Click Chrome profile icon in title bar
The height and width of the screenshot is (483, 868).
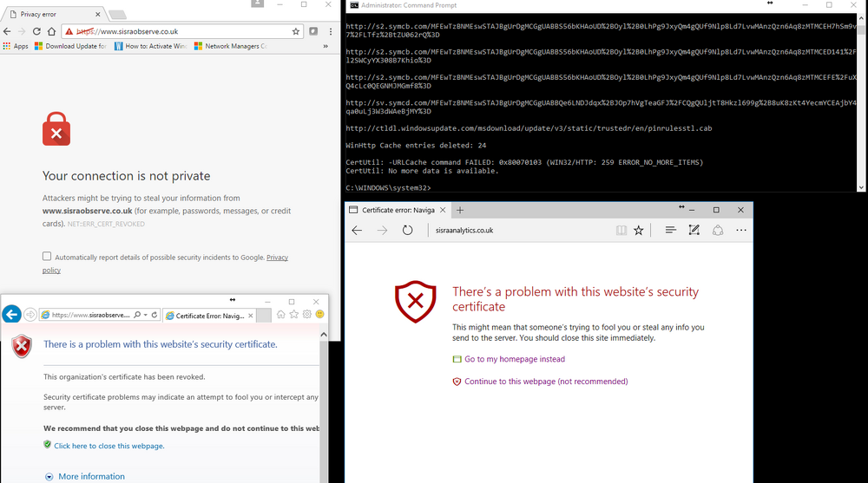pyautogui.click(x=258, y=3)
